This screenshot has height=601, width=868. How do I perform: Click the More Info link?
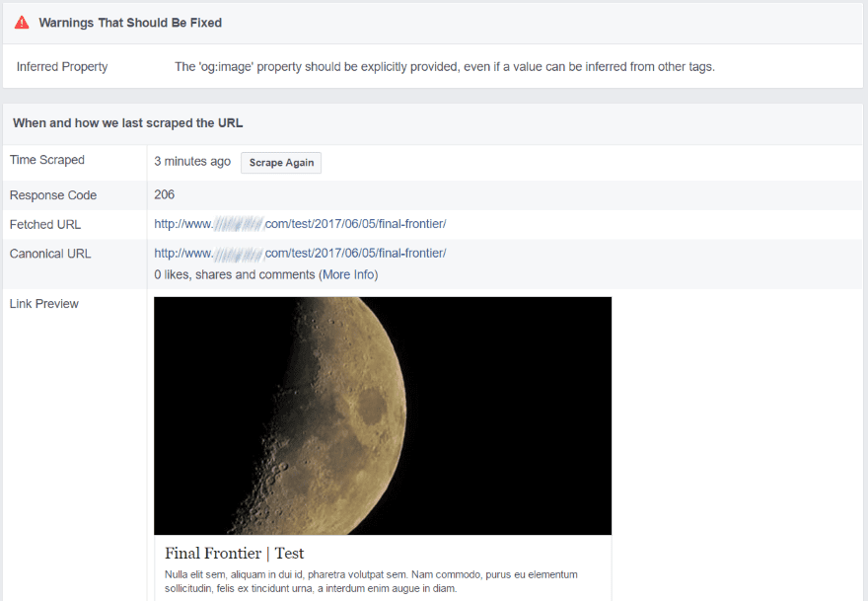pyautogui.click(x=348, y=274)
